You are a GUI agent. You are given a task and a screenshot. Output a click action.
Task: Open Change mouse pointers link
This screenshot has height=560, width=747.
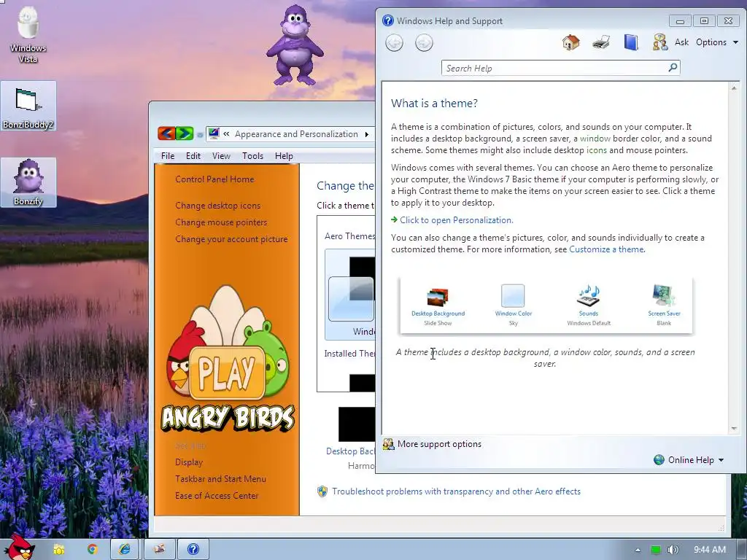(221, 222)
